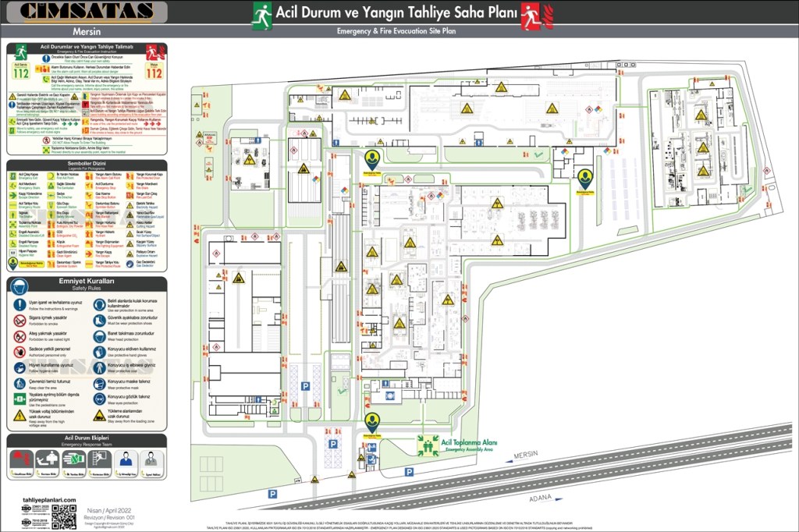Click the high voltage warning triangle in safety rules
Viewport: 799px width, 532px height.
20,415
